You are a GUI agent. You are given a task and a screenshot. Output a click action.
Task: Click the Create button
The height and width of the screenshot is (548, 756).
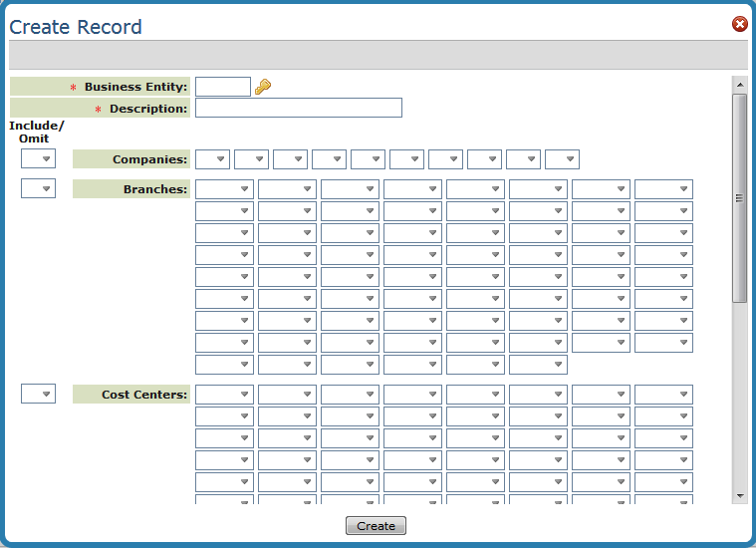(376, 526)
